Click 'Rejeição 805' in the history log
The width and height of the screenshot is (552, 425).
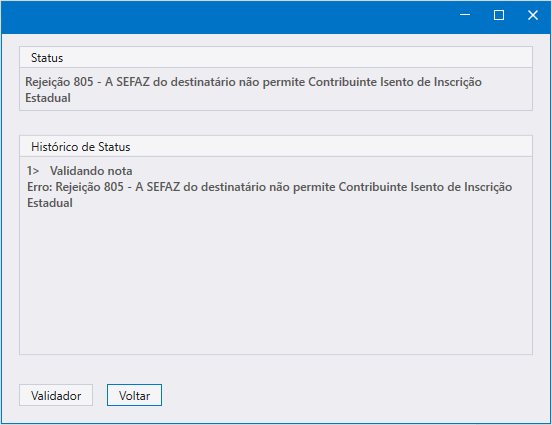pyautogui.click(x=90, y=187)
